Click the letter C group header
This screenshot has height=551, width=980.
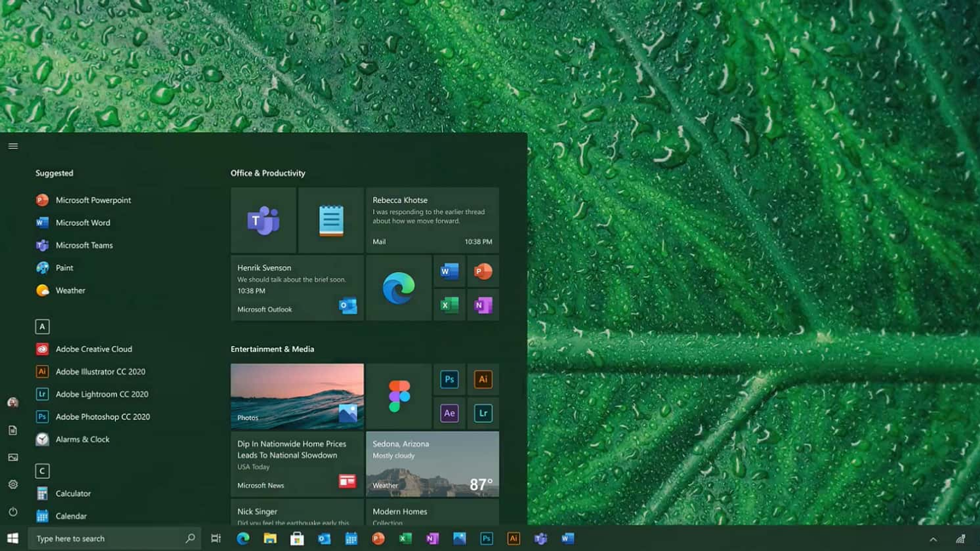click(x=42, y=471)
